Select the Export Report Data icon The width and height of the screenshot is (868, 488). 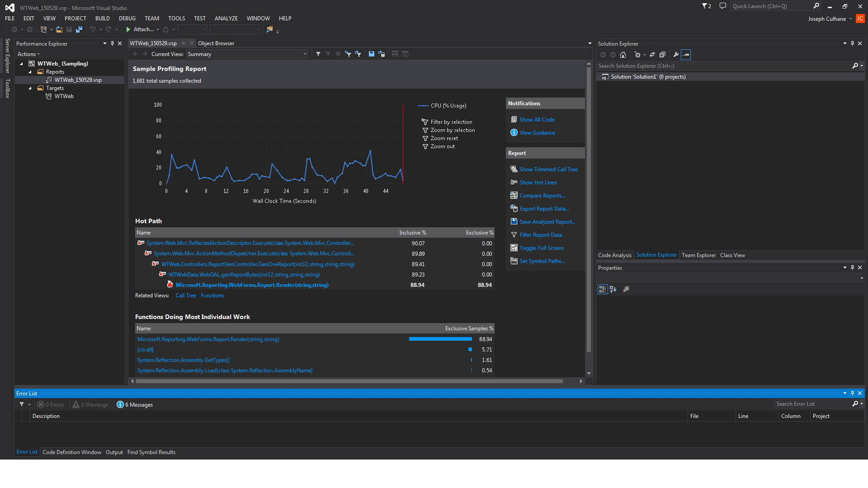tap(514, 208)
